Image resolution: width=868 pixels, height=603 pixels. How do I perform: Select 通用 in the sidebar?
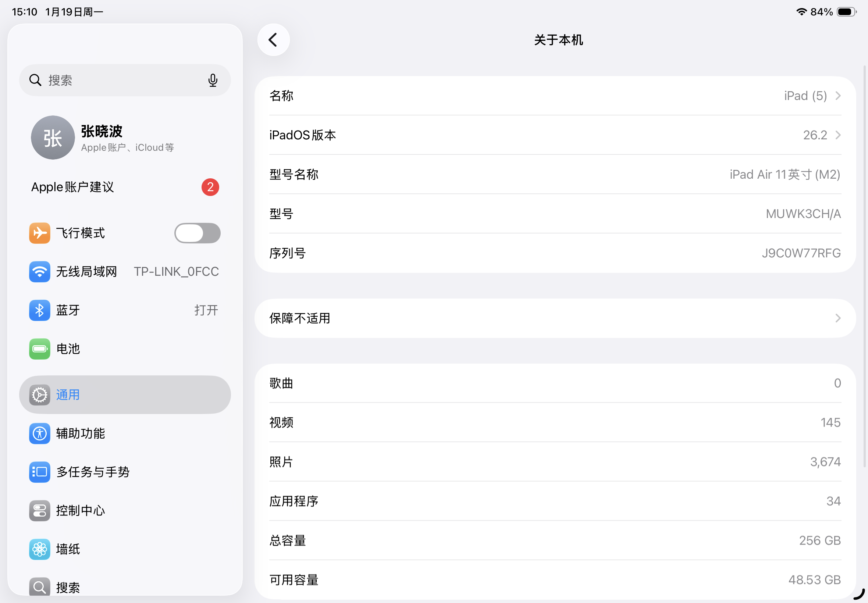[x=125, y=395]
